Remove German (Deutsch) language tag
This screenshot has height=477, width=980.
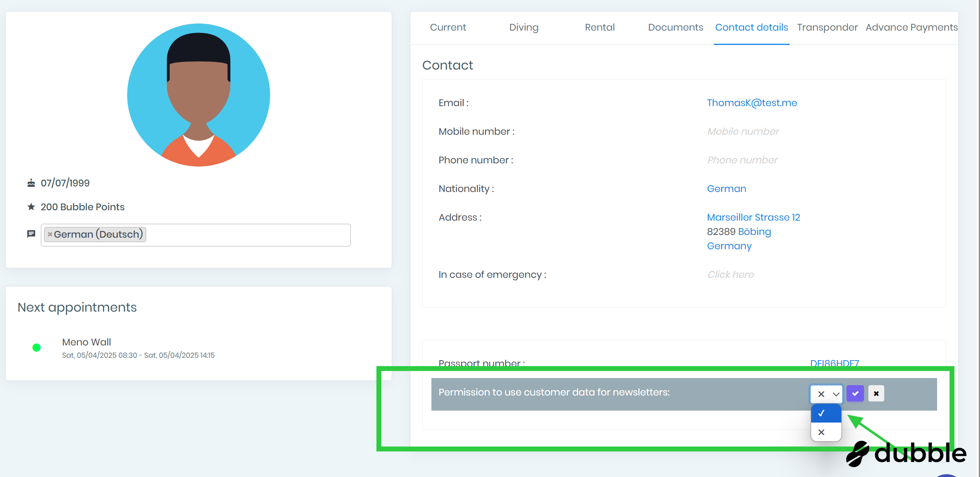[50, 235]
